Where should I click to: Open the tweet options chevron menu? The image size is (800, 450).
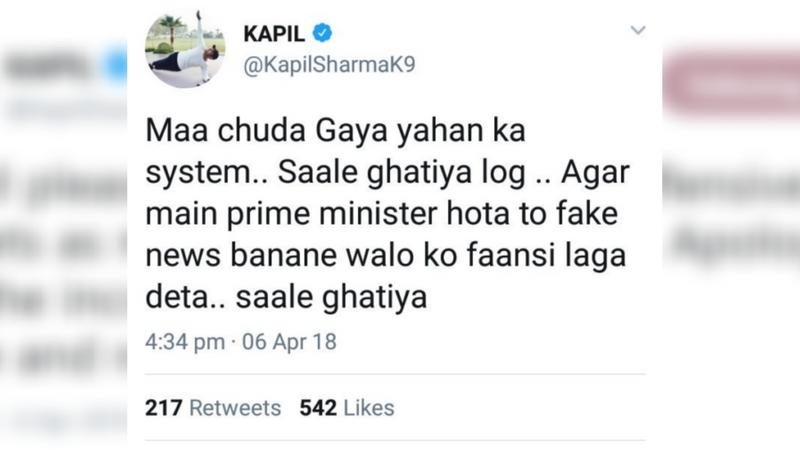637,31
